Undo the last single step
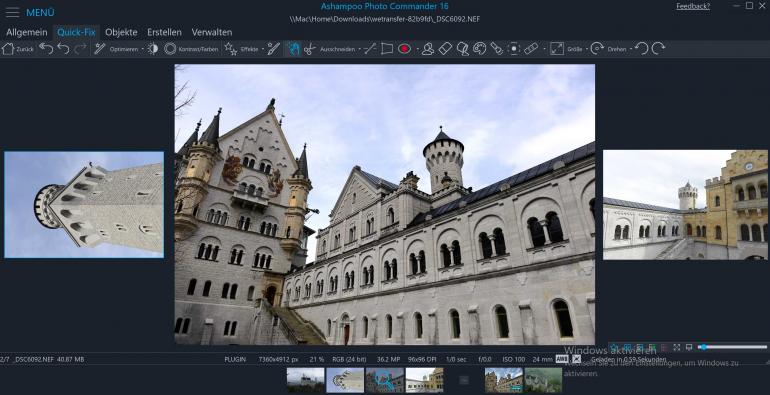This screenshot has width=770, height=395. [63, 49]
